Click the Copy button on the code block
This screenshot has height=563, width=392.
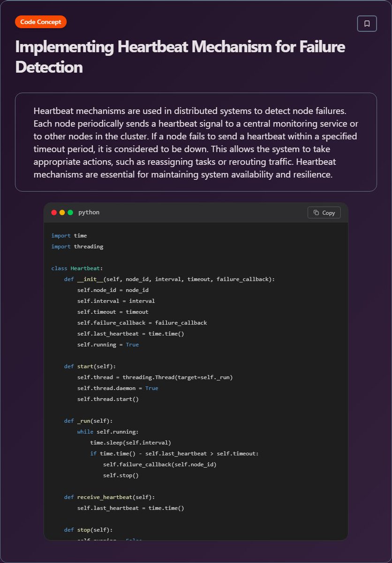(324, 213)
